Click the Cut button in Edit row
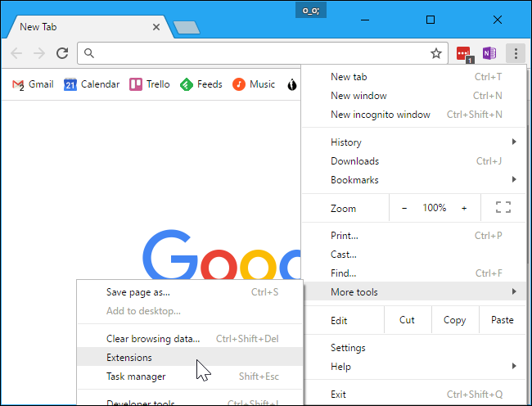This screenshot has height=406, width=532. (407, 320)
